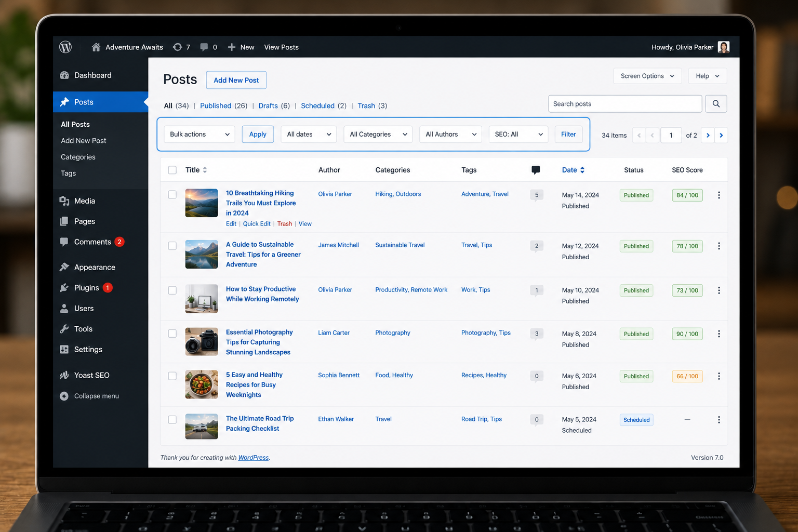Open the Bulk actions dropdown

coord(199,134)
